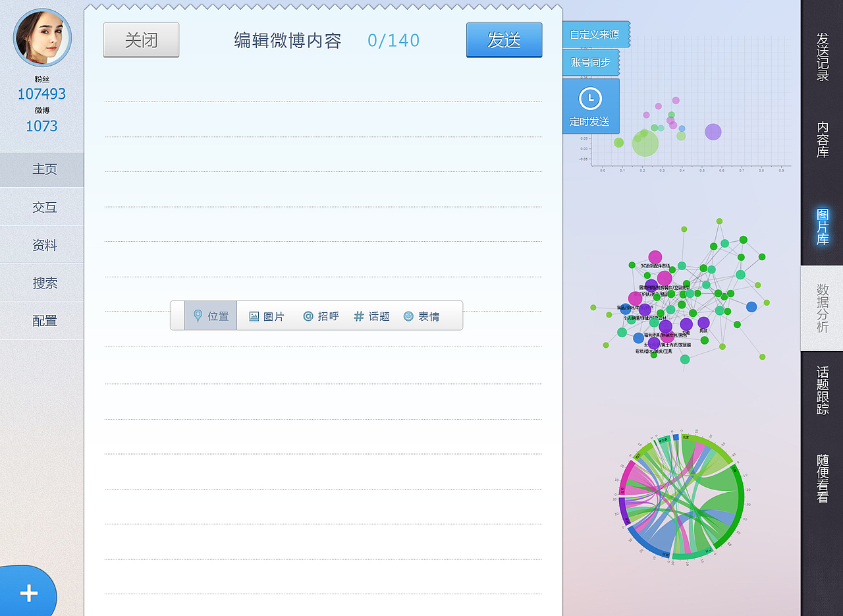Open 资料 in left sidebar
The image size is (843, 616).
coord(42,245)
